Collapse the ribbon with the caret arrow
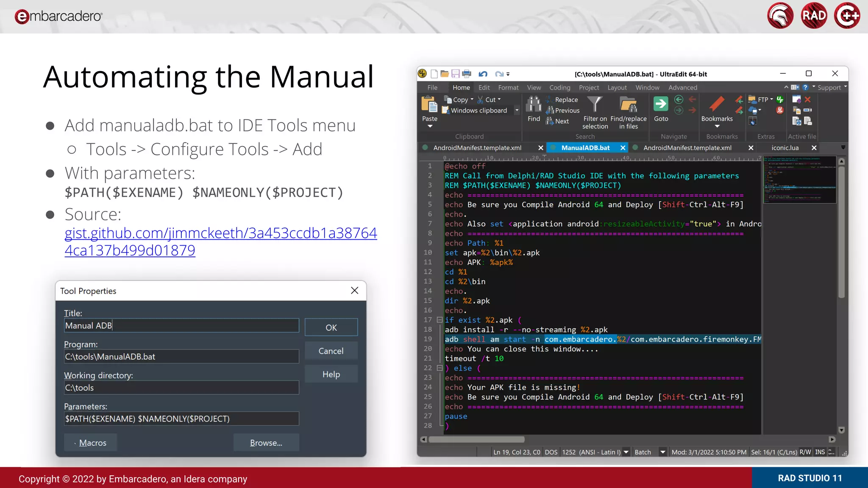This screenshot has width=868, height=488. click(x=786, y=87)
